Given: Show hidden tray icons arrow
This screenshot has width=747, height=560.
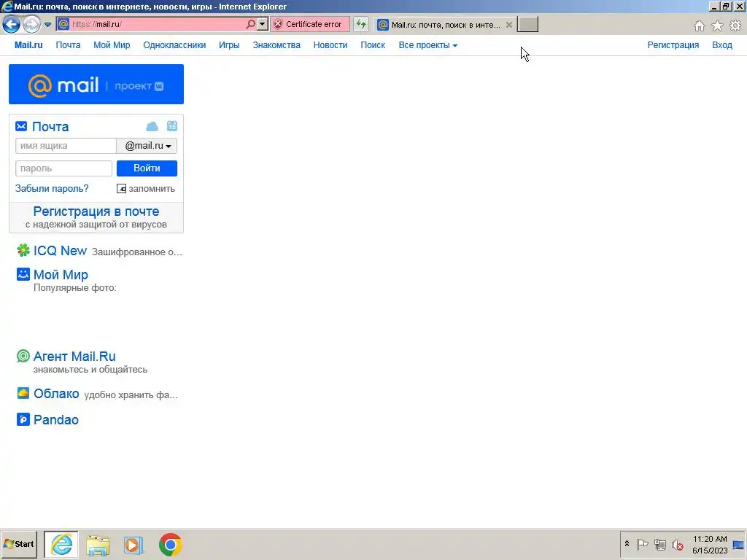Looking at the screenshot, I should tap(627, 544).
